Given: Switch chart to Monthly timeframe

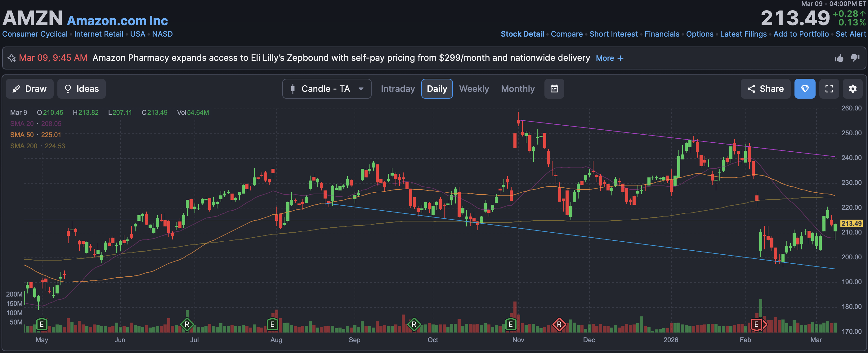Looking at the screenshot, I should [517, 89].
